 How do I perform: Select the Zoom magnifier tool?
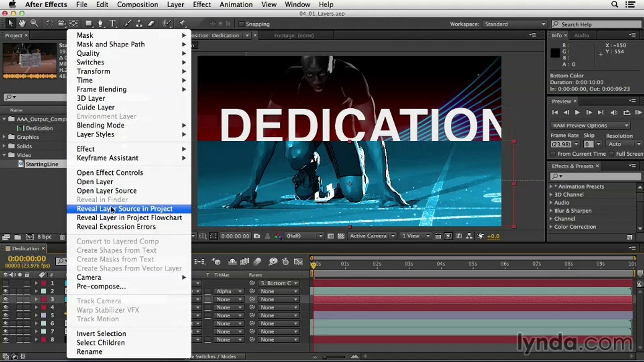[x=34, y=24]
